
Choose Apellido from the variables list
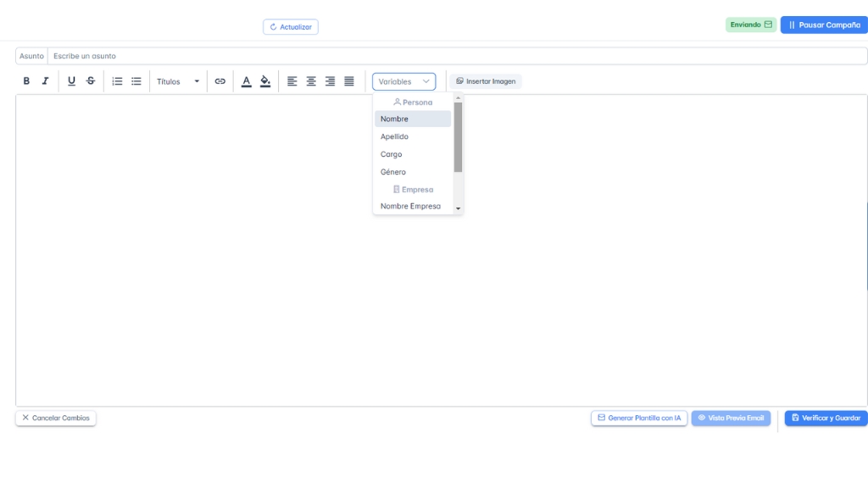pyautogui.click(x=412, y=136)
